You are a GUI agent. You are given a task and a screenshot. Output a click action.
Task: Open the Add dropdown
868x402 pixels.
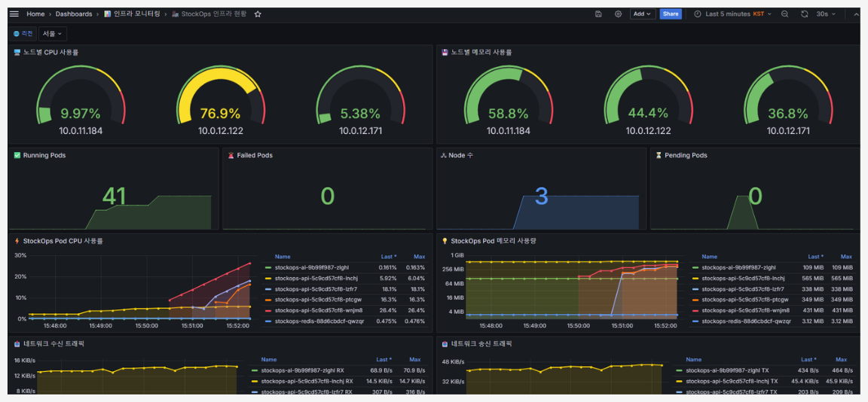click(x=643, y=14)
